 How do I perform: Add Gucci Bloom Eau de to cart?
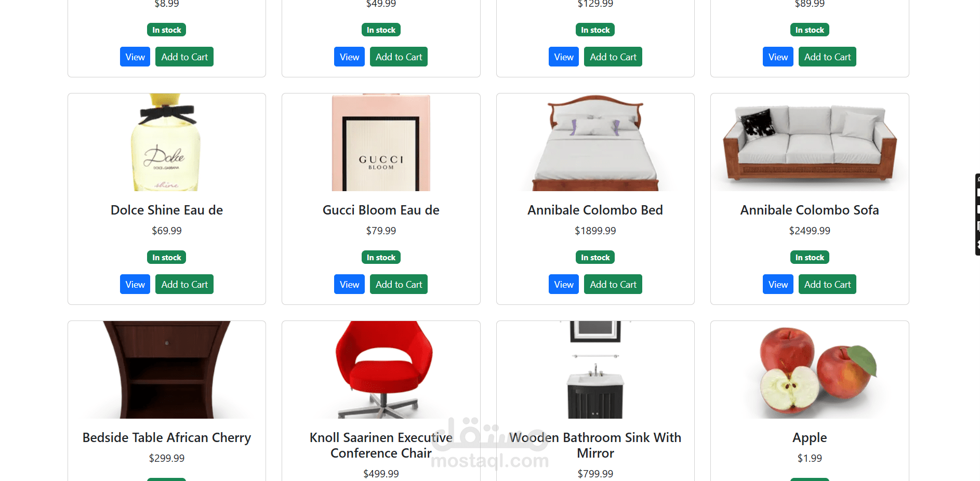pyautogui.click(x=399, y=284)
